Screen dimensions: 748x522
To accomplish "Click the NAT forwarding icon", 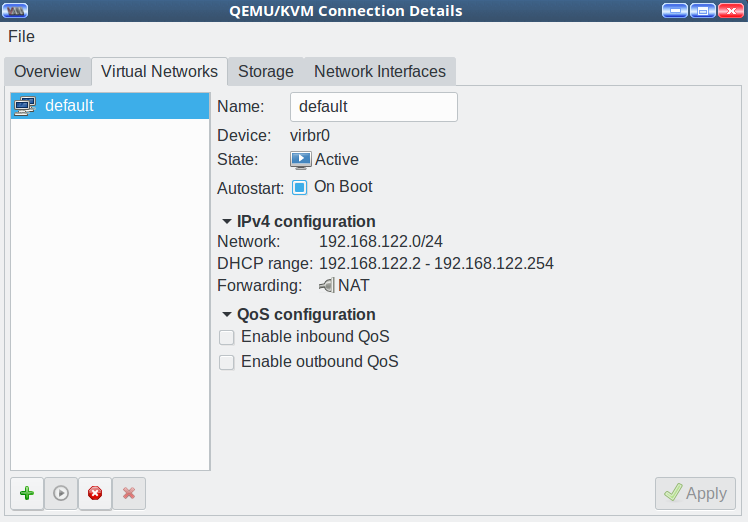I will tap(327, 285).
